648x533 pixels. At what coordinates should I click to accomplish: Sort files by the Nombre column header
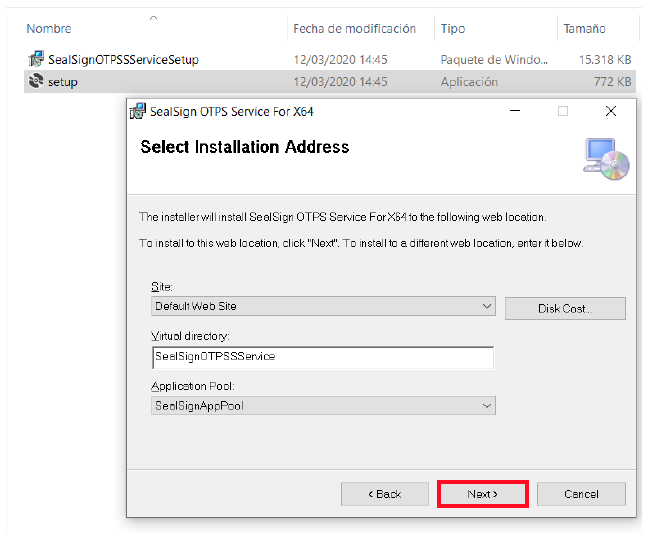[x=49, y=29]
